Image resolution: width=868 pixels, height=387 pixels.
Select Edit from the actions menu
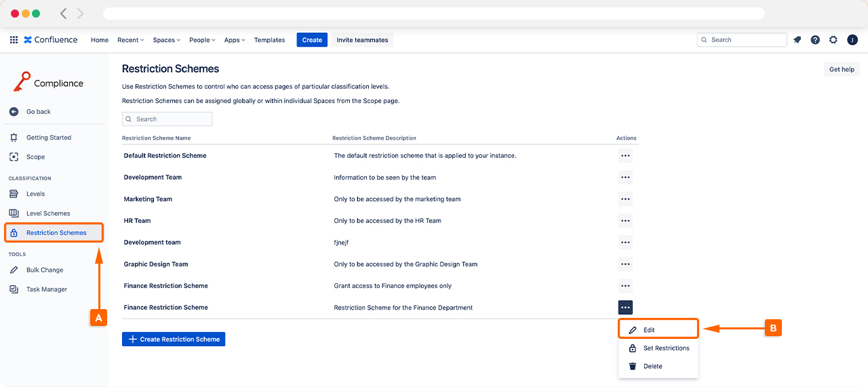(649, 330)
